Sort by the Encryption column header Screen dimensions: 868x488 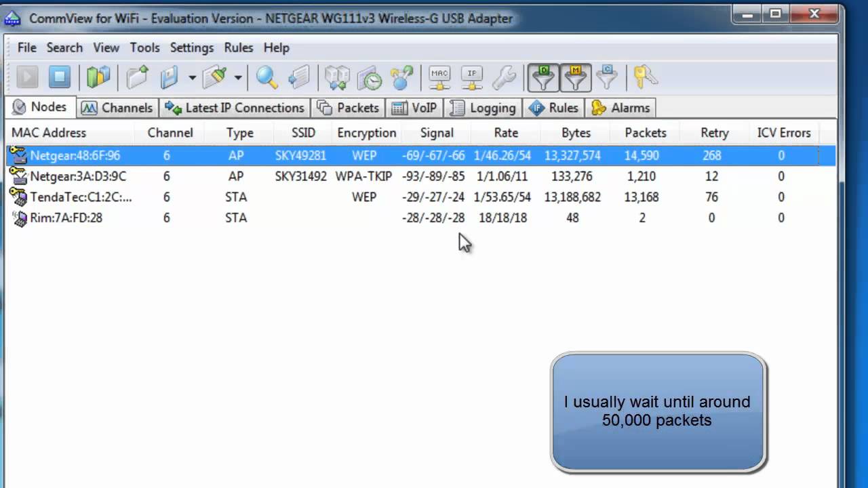367,133
